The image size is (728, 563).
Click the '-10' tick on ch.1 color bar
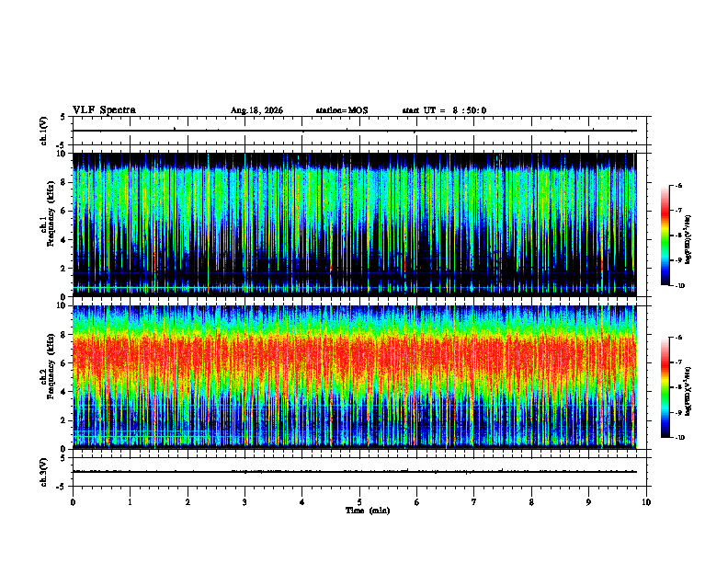tap(679, 286)
